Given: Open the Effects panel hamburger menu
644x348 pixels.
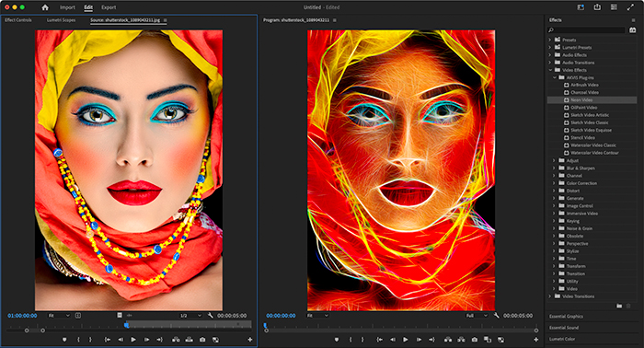Looking at the screenshot, I should click(x=633, y=19).
